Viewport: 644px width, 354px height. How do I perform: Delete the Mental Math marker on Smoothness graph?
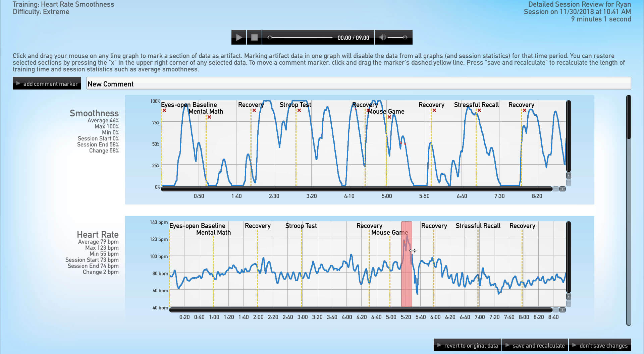209,117
